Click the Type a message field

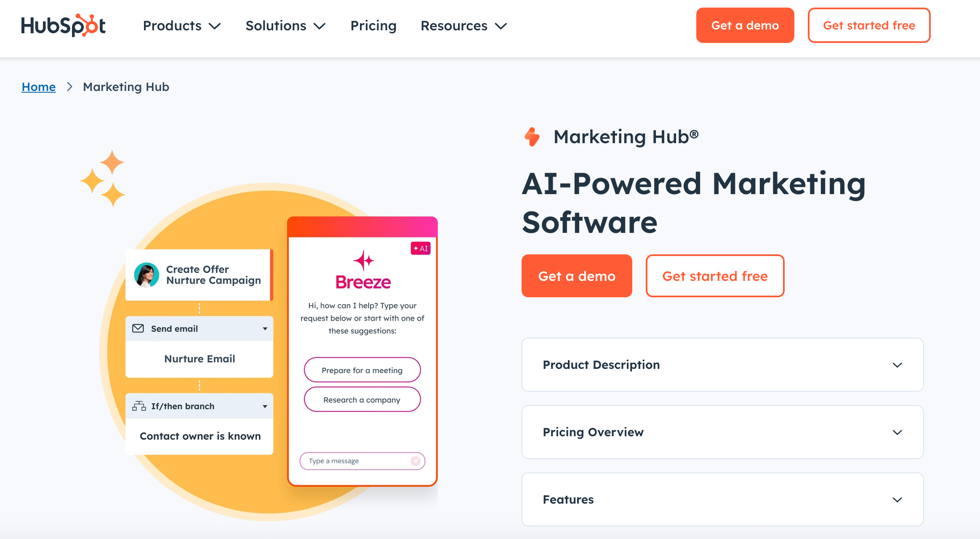pos(362,461)
